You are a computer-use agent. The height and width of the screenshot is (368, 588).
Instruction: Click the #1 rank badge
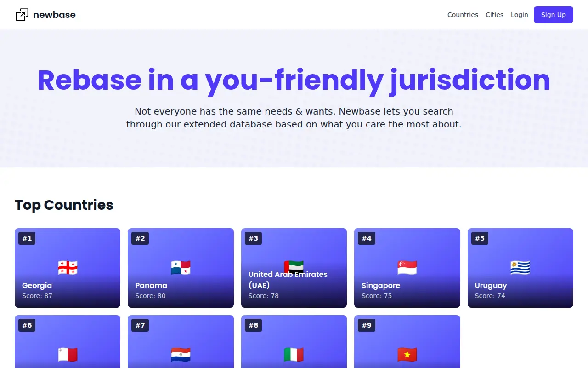pyautogui.click(x=27, y=238)
